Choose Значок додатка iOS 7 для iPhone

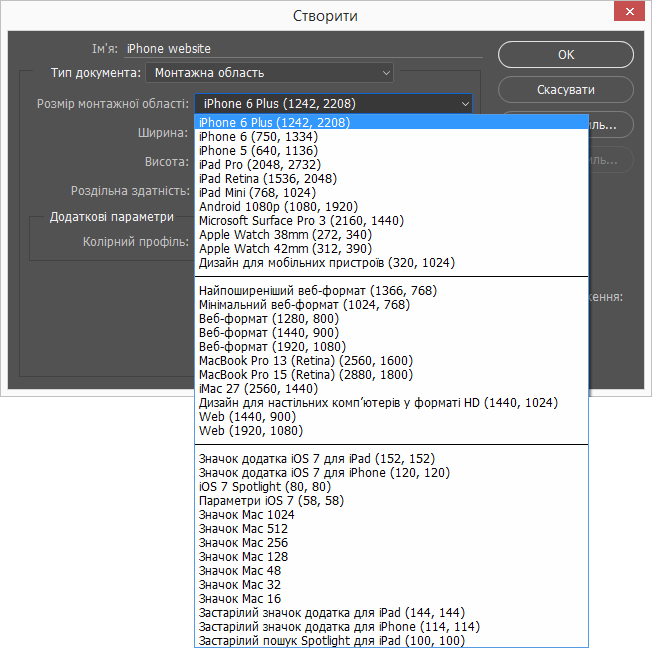coord(391,473)
